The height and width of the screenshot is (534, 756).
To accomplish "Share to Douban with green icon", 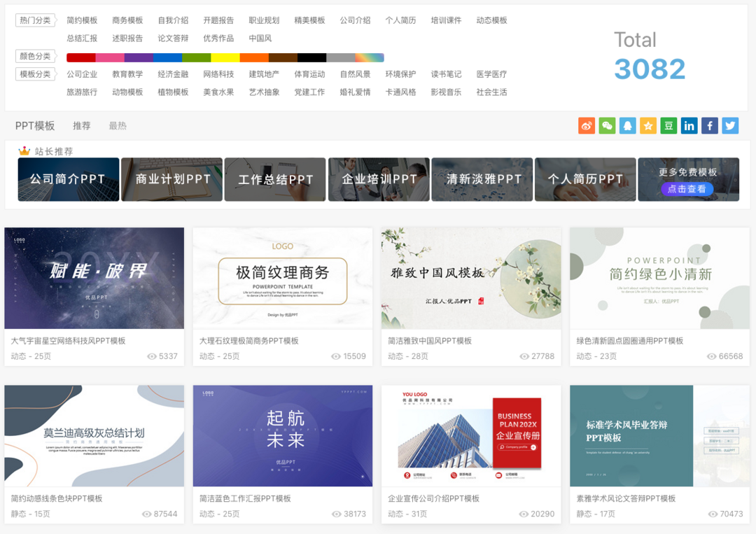I will click(x=668, y=125).
